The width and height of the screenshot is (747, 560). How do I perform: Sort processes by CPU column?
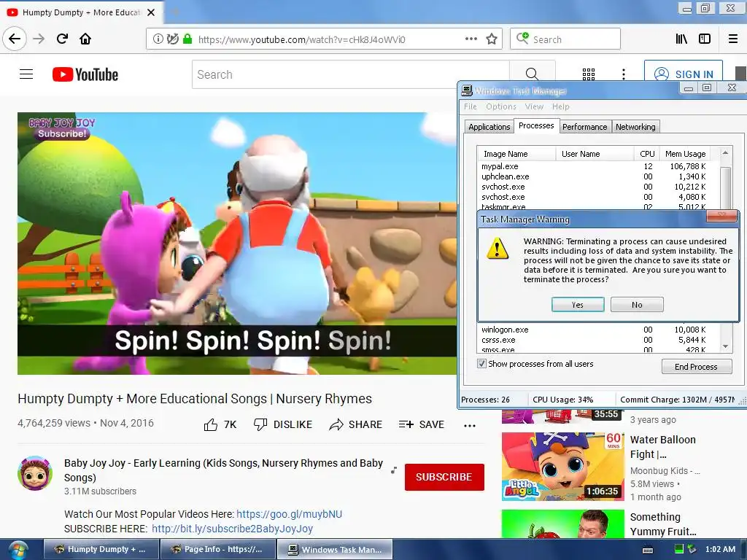coord(646,154)
